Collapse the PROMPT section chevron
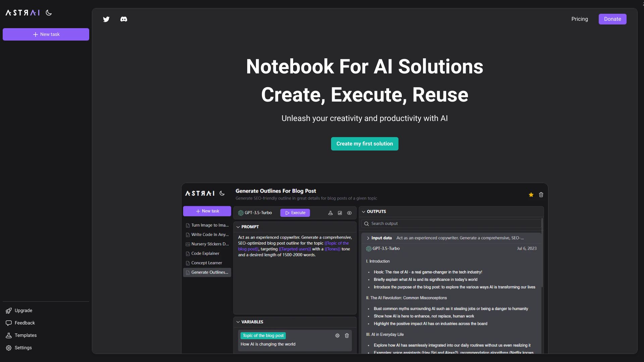This screenshot has width=644, height=362. (x=238, y=227)
